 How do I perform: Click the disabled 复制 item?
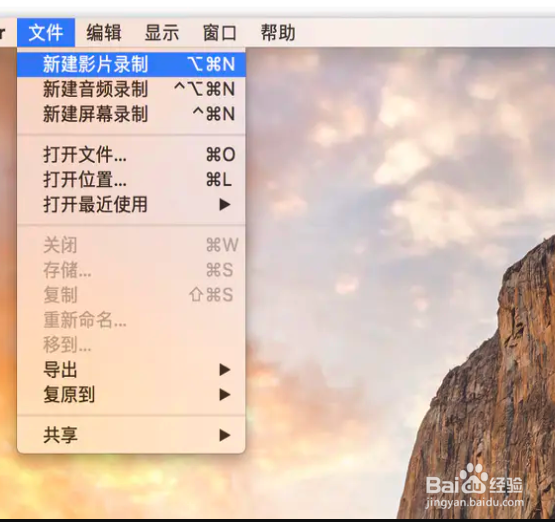[x=131, y=295]
